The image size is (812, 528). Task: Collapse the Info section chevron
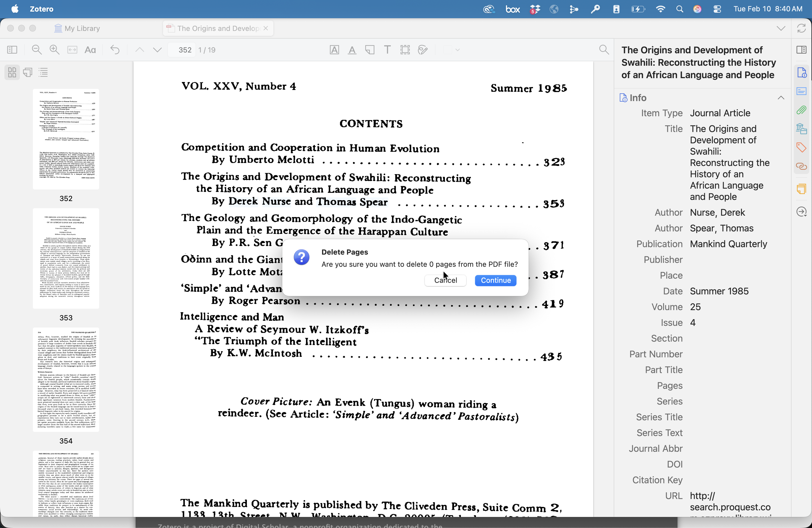[781, 98]
